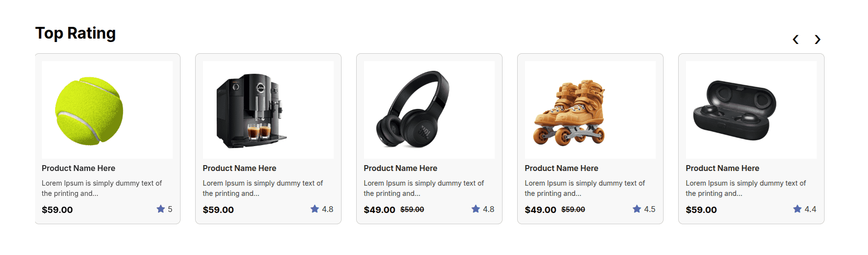The height and width of the screenshot is (255, 868).
Task: Click product name under coffee machine
Action: pos(240,168)
